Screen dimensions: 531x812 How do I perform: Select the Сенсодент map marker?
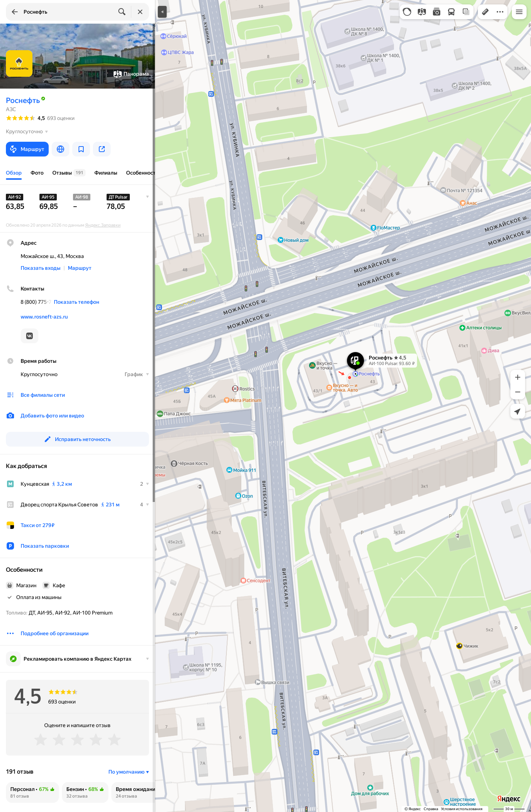pos(243,581)
